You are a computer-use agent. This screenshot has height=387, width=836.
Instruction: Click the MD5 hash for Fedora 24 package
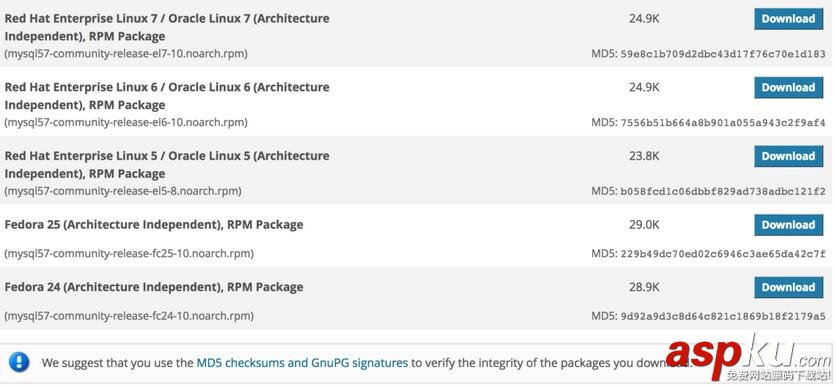(723, 316)
